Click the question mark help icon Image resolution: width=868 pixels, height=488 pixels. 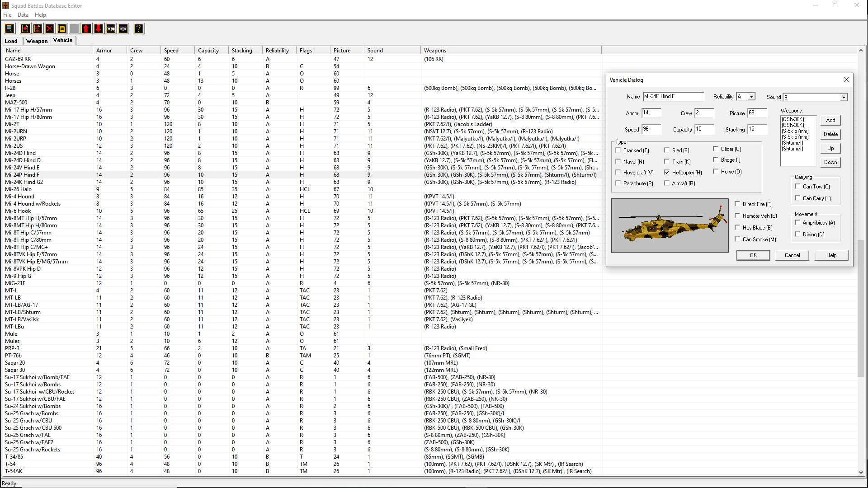pyautogui.click(x=139, y=29)
